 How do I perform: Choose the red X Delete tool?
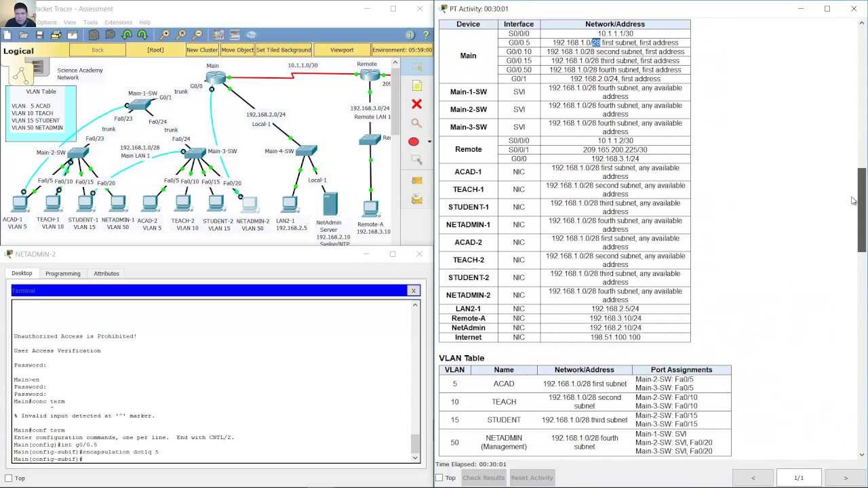(416, 104)
